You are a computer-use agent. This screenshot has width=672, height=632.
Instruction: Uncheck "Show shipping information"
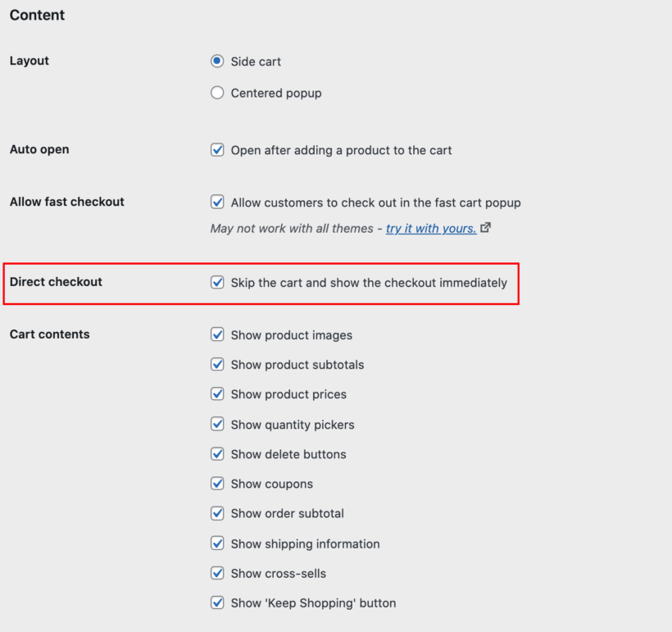(217, 543)
